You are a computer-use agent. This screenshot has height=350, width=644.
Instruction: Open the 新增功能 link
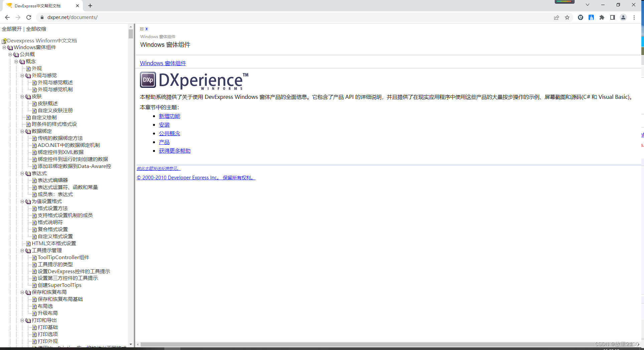click(169, 116)
